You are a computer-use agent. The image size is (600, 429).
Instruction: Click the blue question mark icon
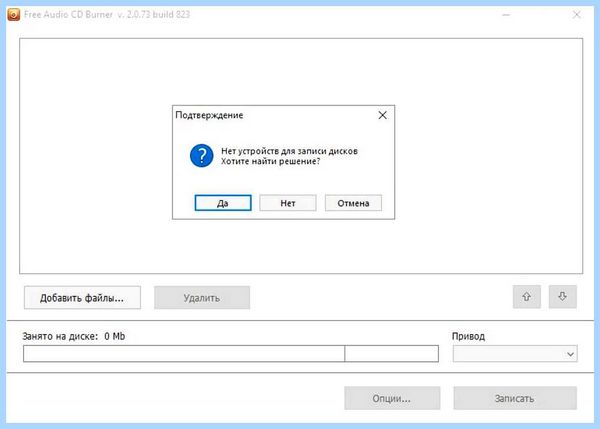pos(202,156)
